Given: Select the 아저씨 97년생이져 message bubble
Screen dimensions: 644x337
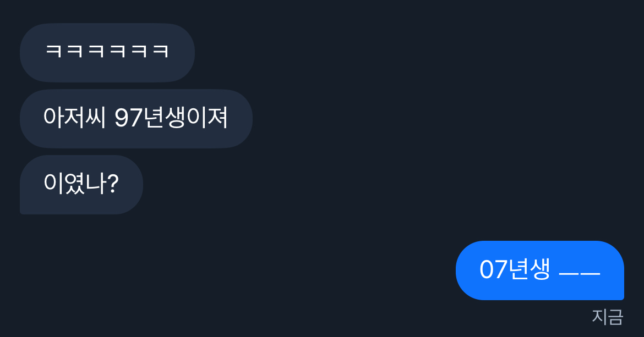Looking at the screenshot, I should 136,118.
